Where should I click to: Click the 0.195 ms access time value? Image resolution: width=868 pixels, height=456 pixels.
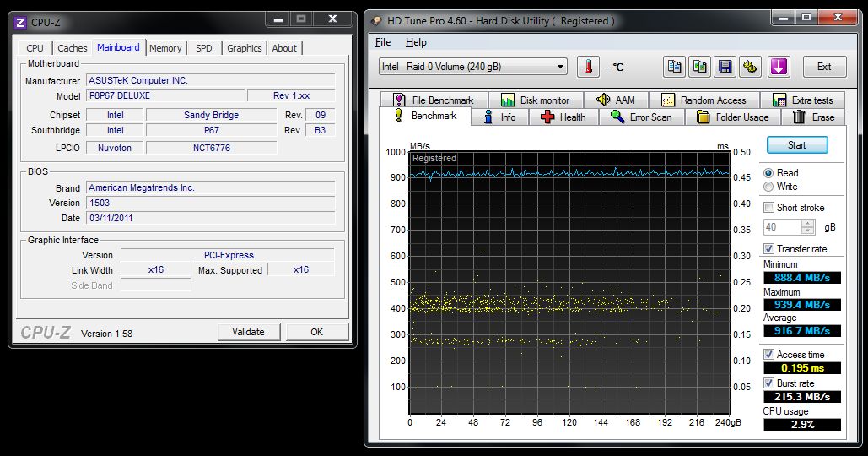[802, 368]
